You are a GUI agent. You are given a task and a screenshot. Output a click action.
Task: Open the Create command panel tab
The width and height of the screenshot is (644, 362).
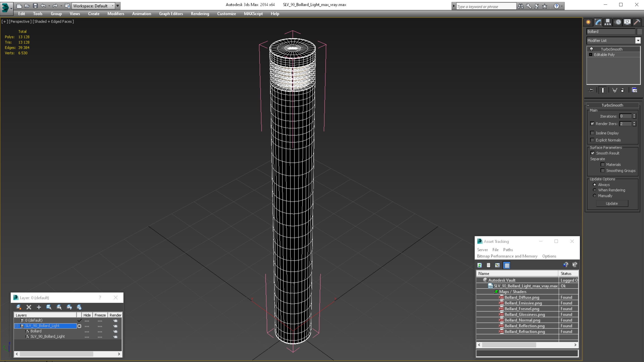pos(588,22)
